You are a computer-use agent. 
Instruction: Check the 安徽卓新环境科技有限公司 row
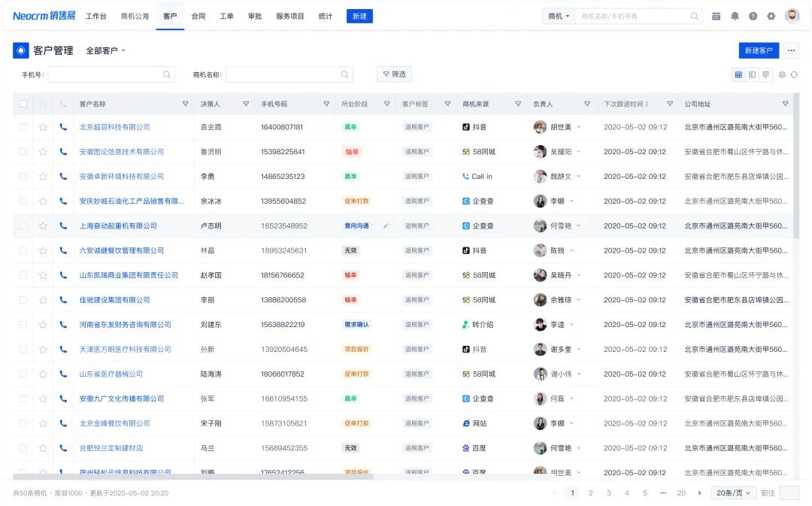[x=23, y=176]
